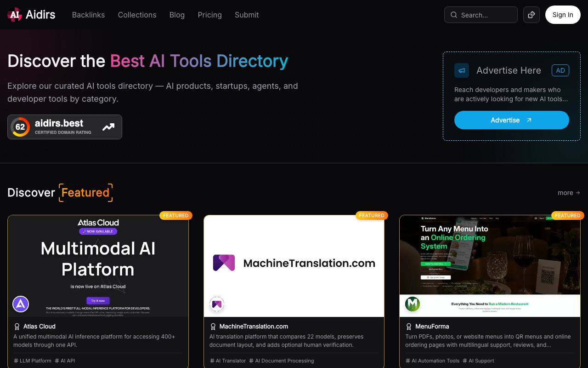This screenshot has width=588, height=368.
Task: Click the blue Advertise button
Action: pos(512,120)
